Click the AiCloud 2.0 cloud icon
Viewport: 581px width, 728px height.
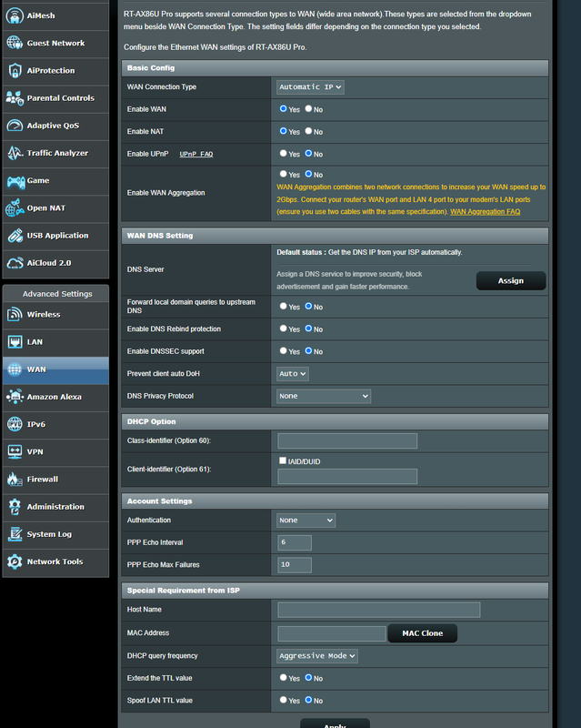15,263
